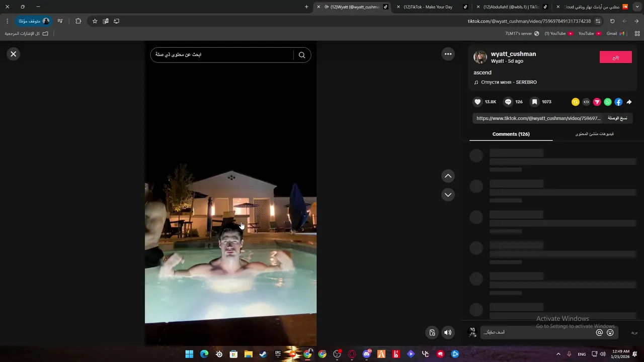Open the 7LM17's server bookmark
Image resolution: width=644 pixels, height=362 pixels.
tap(522, 34)
